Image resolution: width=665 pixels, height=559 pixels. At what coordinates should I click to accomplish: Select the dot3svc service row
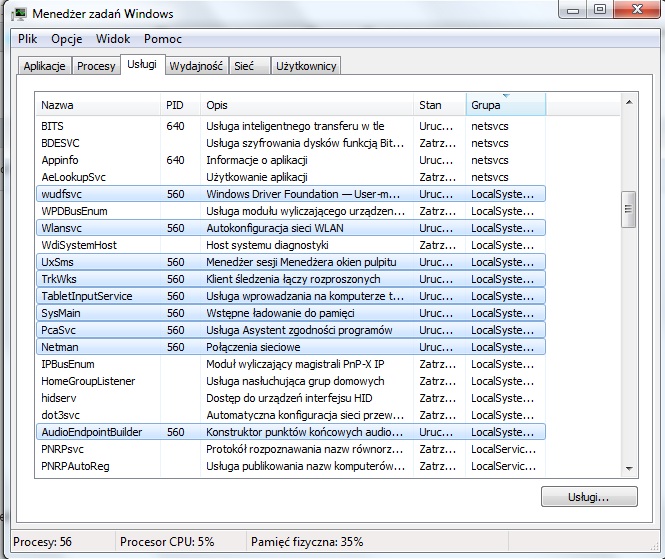pyautogui.click(x=291, y=415)
